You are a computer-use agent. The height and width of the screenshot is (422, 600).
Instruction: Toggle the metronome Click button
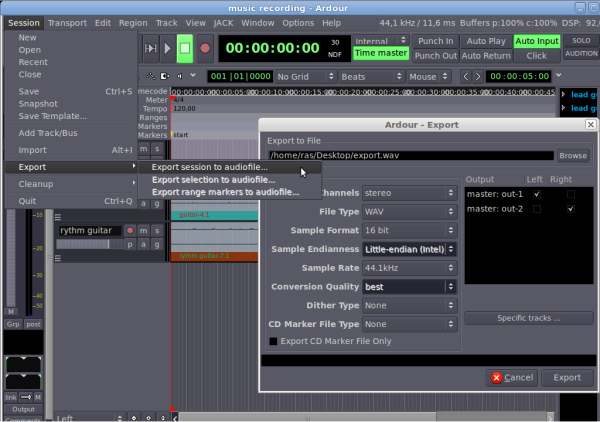(537, 55)
